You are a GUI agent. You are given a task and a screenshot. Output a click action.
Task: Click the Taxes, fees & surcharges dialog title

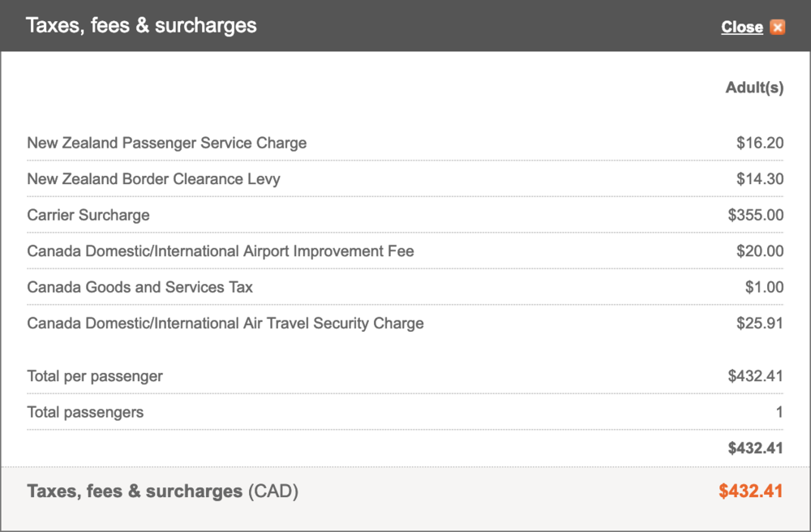tap(141, 25)
